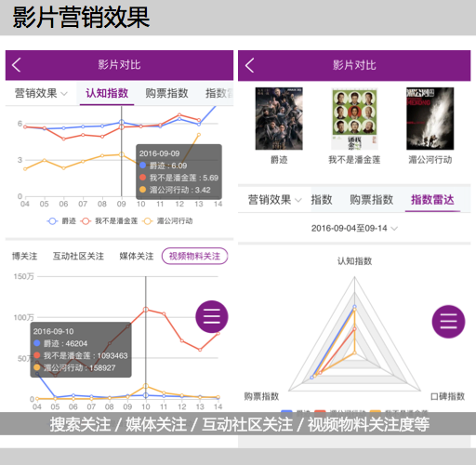
Task: Go back using right panel arrow
Action: [249, 65]
